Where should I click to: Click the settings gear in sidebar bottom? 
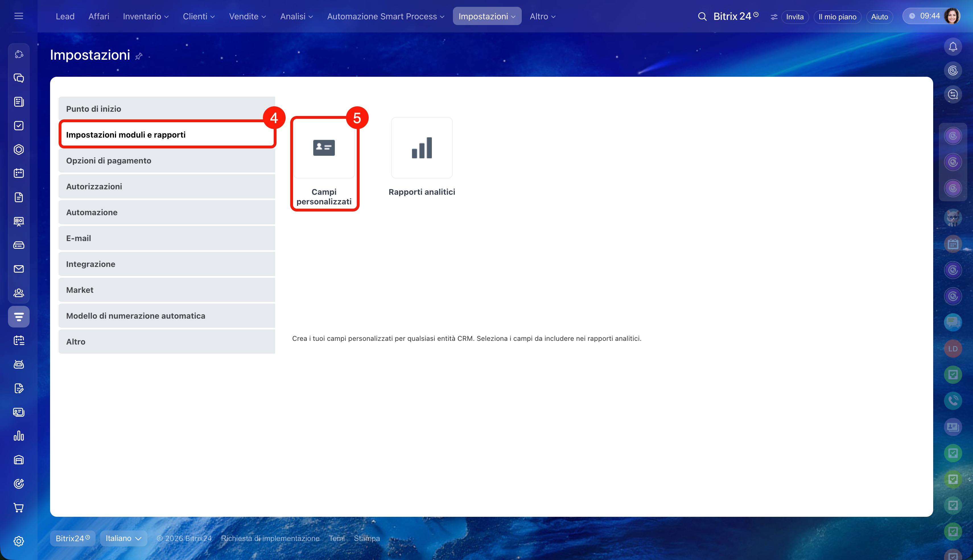[x=18, y=541]
